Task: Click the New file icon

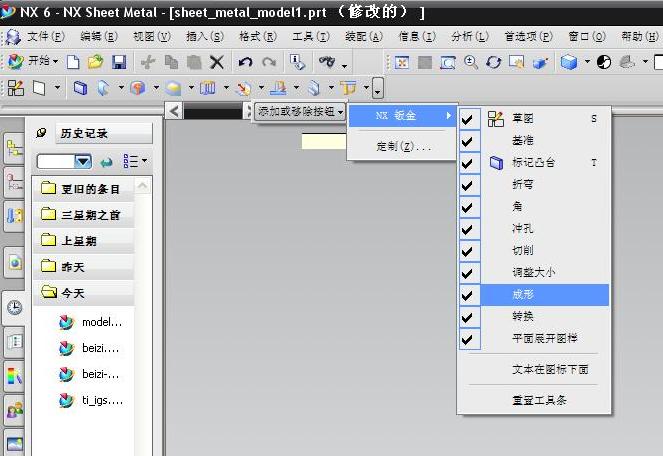Action: [73, 63]
